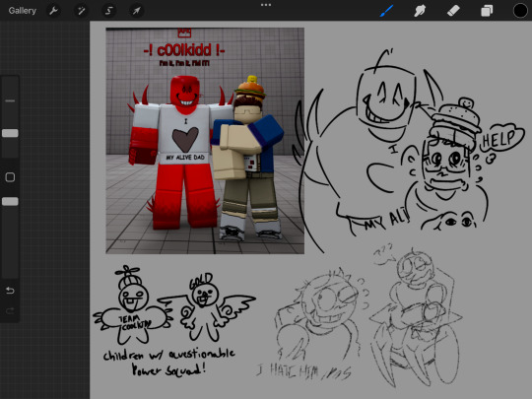Click 'I HATE HIM /POS' handwritten text
This screenshot has width=532, height=399.
[x=303, y=371]
